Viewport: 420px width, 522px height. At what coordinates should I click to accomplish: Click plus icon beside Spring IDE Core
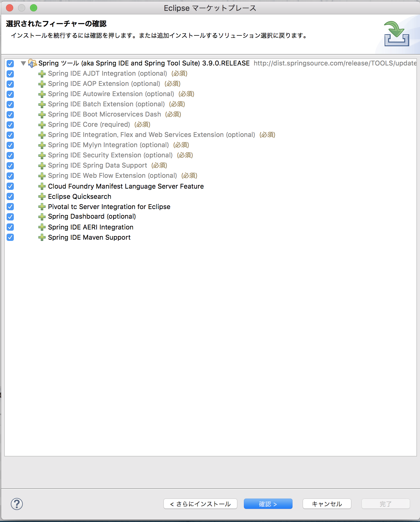click(42, 125)
